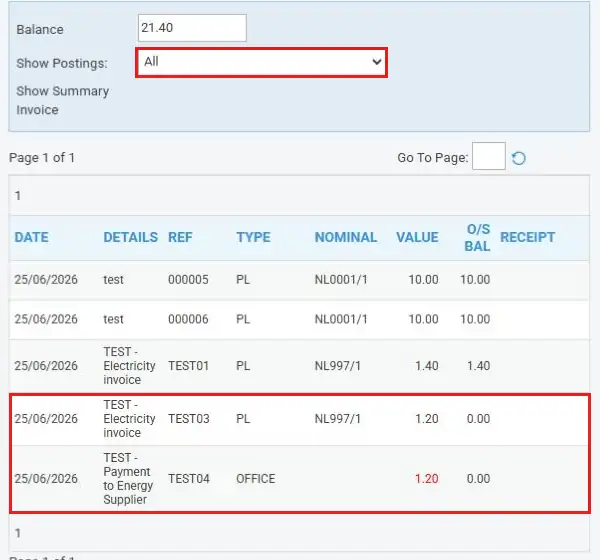Sort by the REF column header
Viewport: 600px width, 560px height.
click(180, 237)
